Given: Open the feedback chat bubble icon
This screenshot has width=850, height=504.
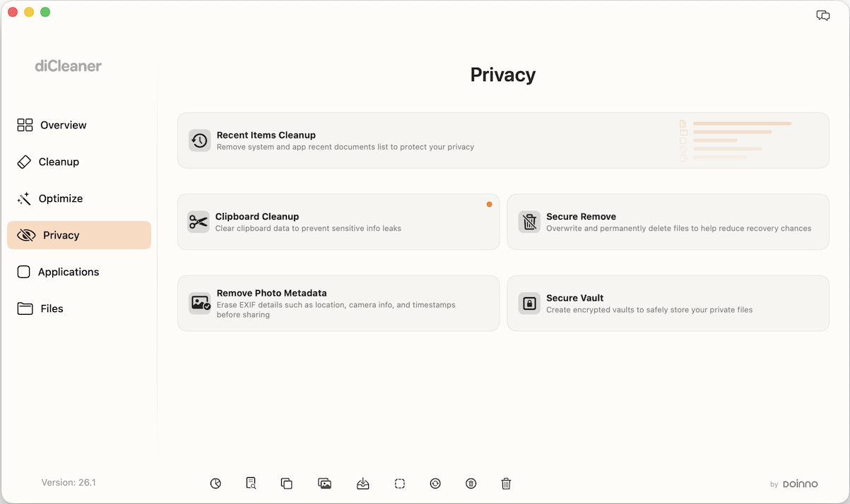Looking at the screenshot, I should coord(823,16).
